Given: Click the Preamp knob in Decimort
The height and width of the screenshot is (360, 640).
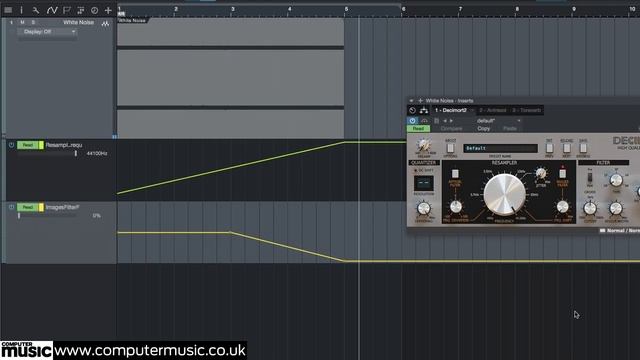Looking at the screenshot, I should point(424,145).
